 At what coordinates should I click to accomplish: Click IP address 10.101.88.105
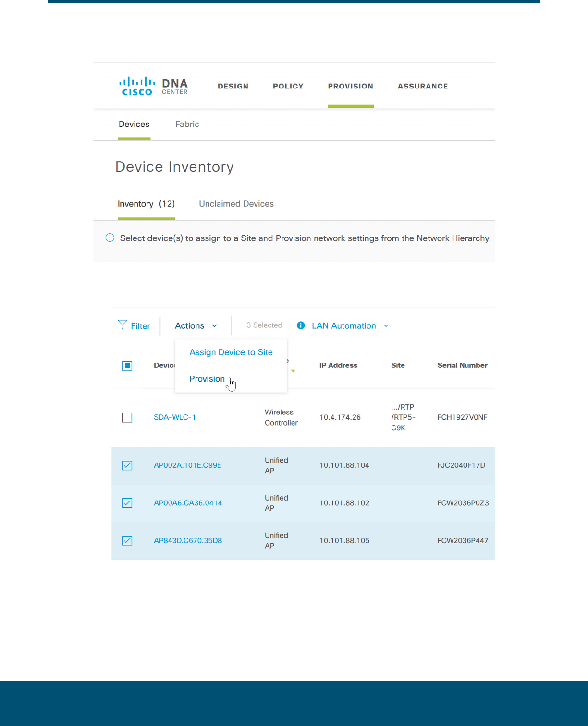click(x=344, y=541)
